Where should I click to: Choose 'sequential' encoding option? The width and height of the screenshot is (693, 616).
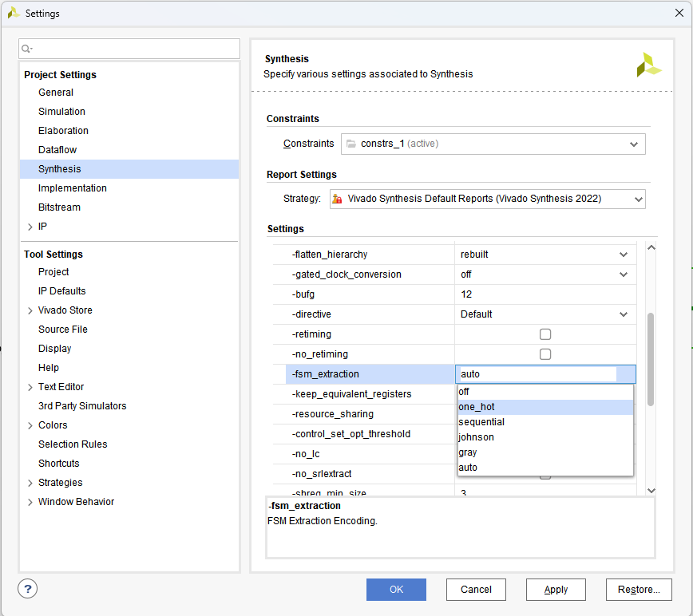coord(545,422)
